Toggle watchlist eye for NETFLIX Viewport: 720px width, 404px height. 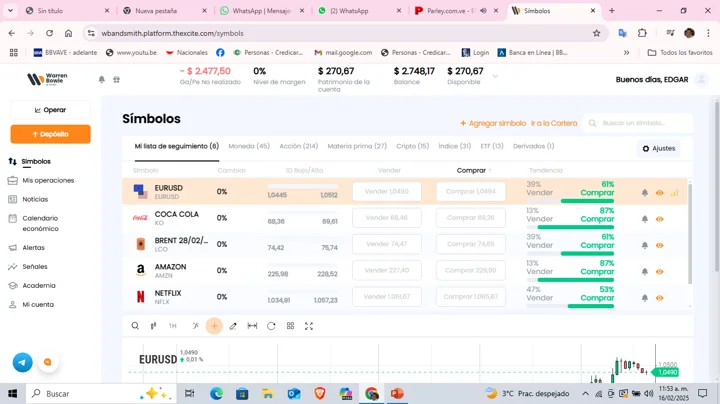(660, 298)
